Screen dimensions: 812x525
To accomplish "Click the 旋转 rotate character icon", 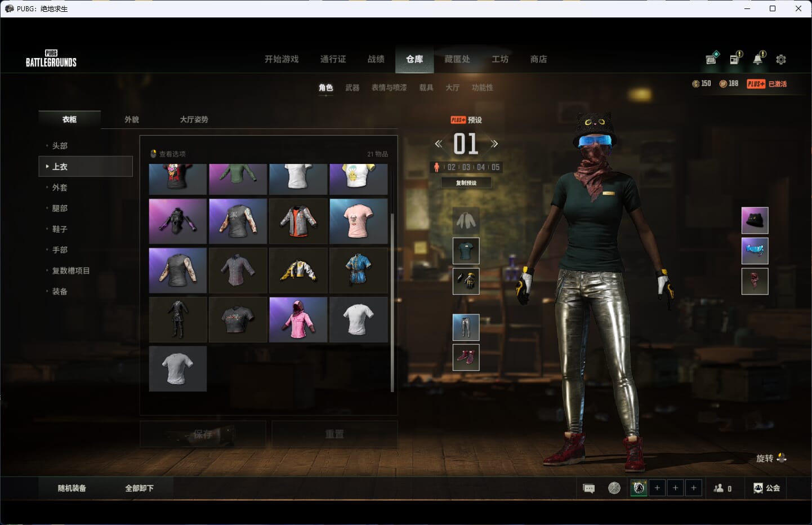I will point(781,458).
